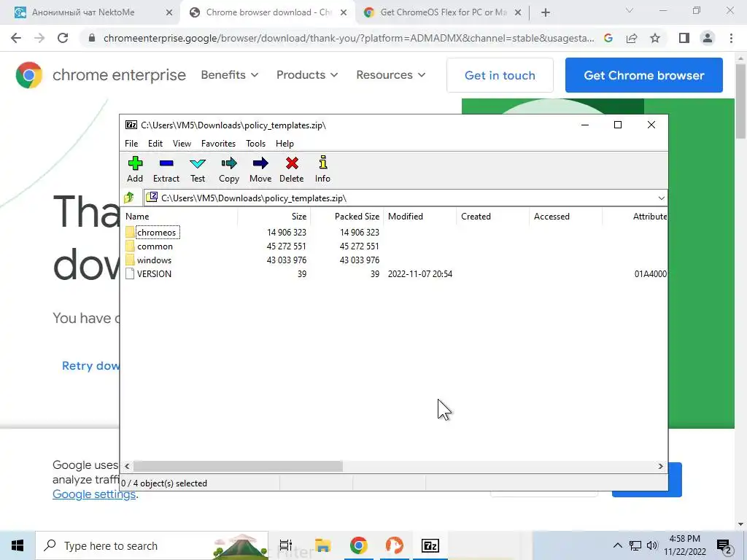Open a new browser tab

click(546, 13)
